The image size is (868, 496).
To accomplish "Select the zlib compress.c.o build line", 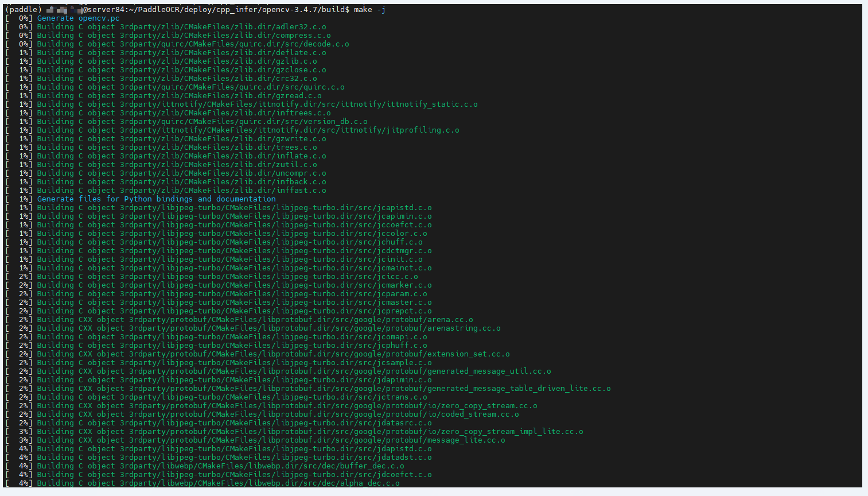I will pyautogui.click(x=168, y=36).
